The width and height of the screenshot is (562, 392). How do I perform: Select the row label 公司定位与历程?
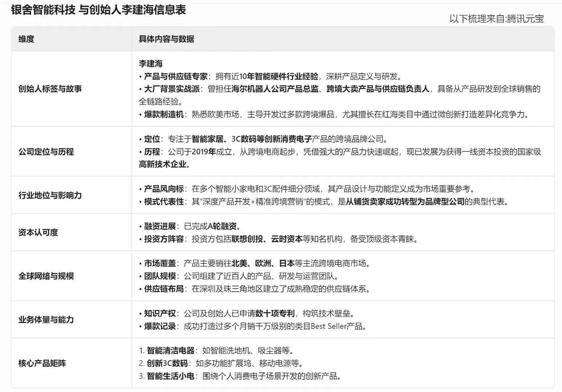[46, 151]
